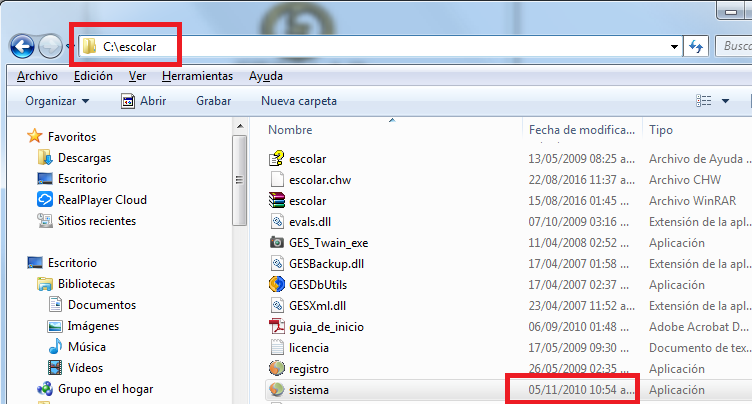752x404 pixels.
Task: Select the GES_Twain_exe application
Action: click(328, 242)
